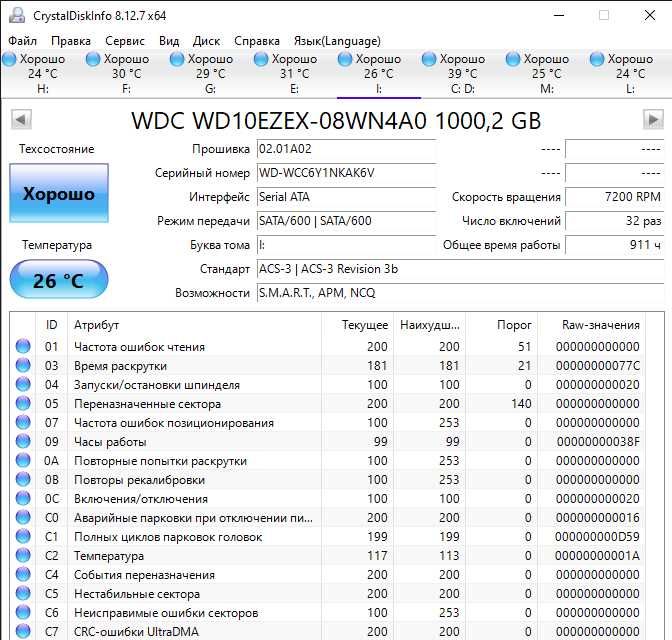Select the Частота ошибок чтения row text
This screenshot has height=640, width=672.
click(x=139, y=347)
